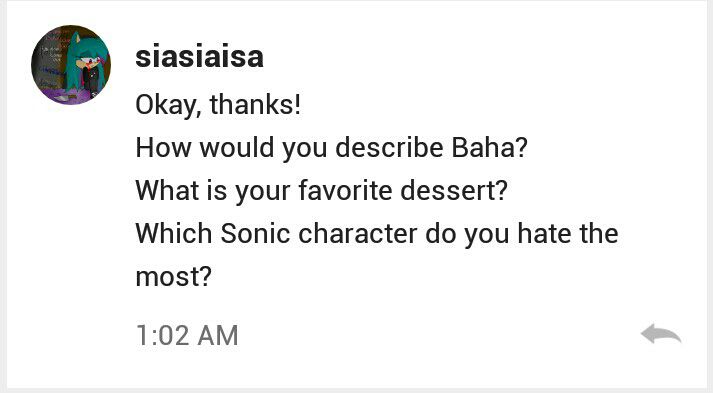Click the line starting "Which Sonic character"
Image resolution: width=713 pixels, height=393 pixels.
pos(377,233)
